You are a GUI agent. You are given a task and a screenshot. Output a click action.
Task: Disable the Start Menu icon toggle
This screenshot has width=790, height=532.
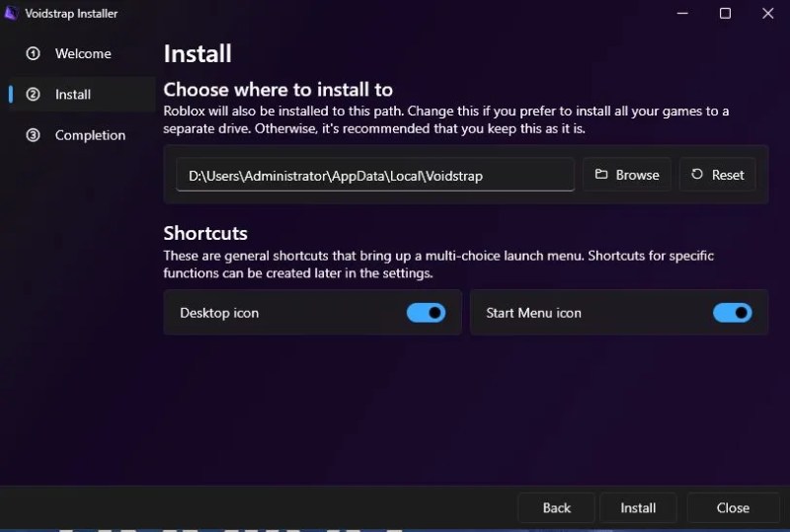(x=732, y=313)
